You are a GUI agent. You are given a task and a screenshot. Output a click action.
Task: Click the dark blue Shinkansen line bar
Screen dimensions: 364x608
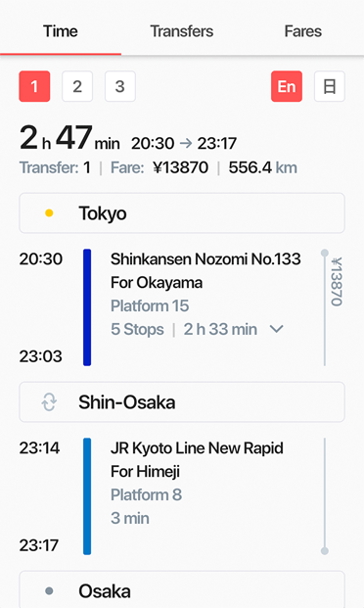(x=87, y=307)
